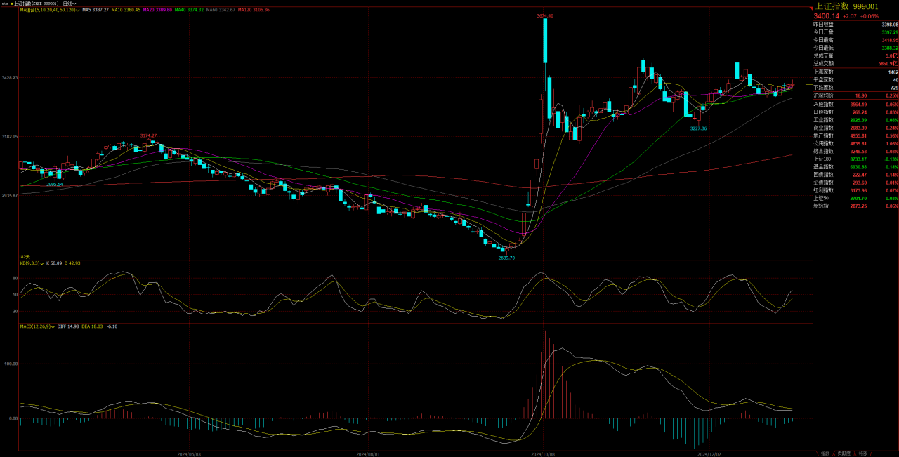
Task: Click the 今日最高 row in the quote panel
Action: point(854,40)
